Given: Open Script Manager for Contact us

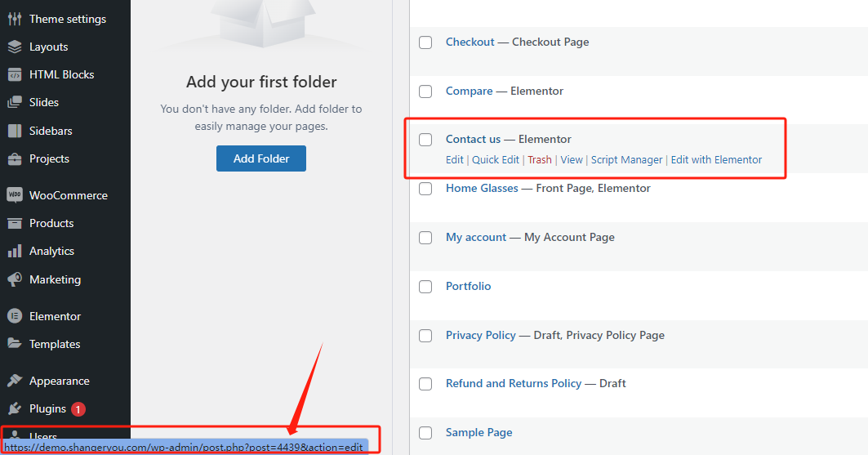Looking at the screenshot, I should [626, 160].
